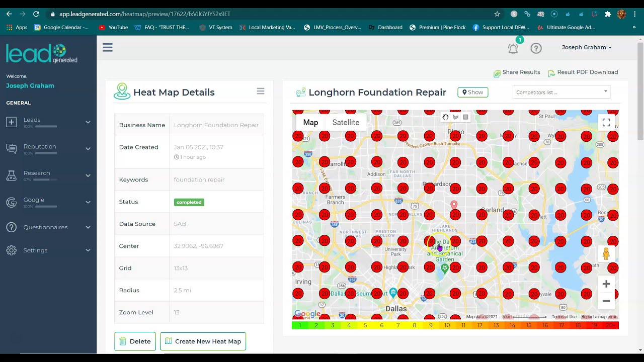
Task: Select the rectangle drawing tool on map
Action: click(465, 117)
